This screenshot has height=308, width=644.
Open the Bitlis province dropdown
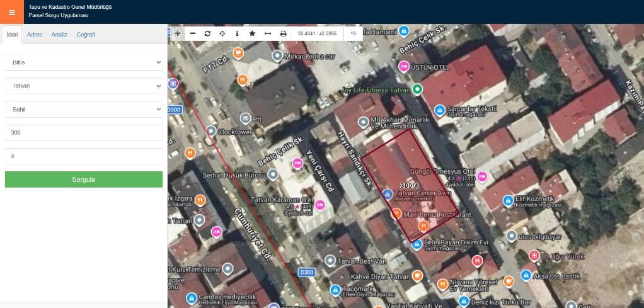tap(84, 62)
